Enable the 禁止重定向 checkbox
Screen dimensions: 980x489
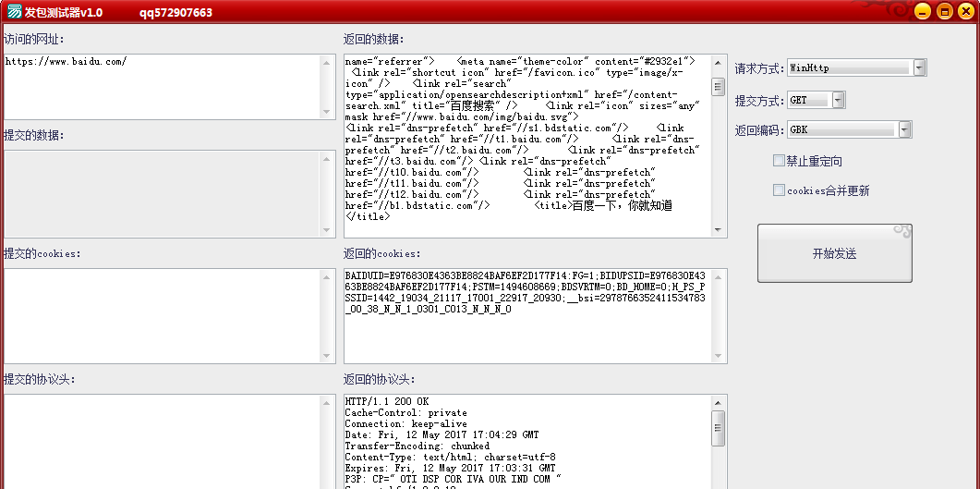tap(779, 161)
